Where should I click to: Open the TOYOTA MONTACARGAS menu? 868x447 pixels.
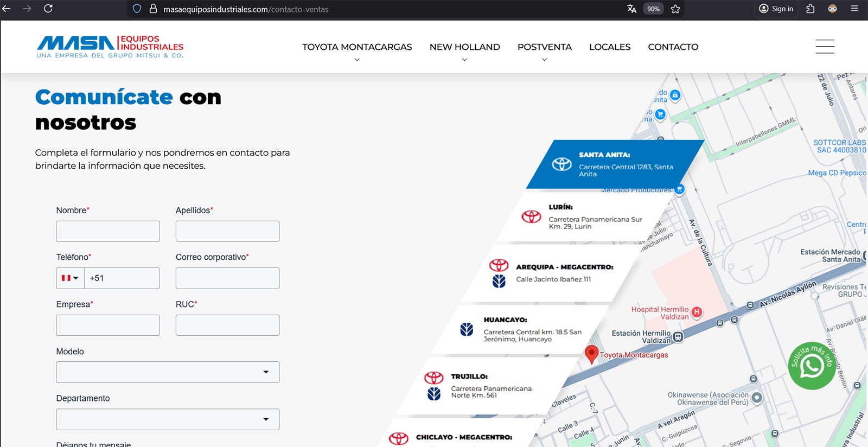357,47
